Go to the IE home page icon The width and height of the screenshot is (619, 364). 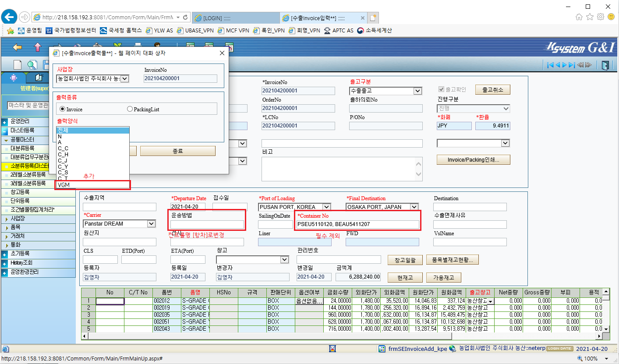coord(579,17)
